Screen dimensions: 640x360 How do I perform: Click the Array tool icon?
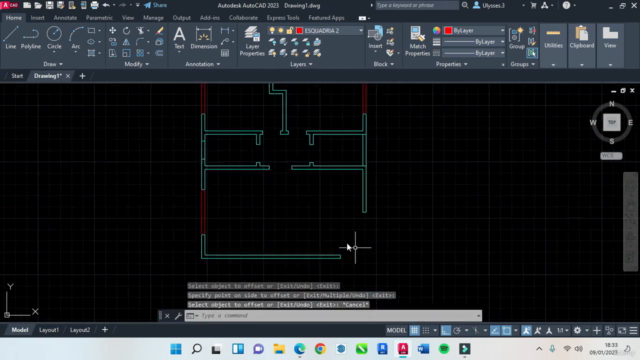point(140,53)
